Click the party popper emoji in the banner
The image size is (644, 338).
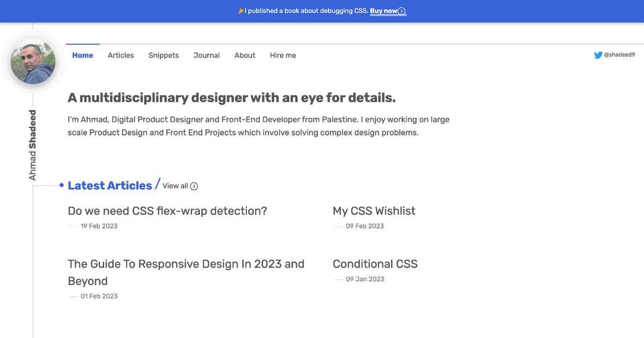(240, 11)
